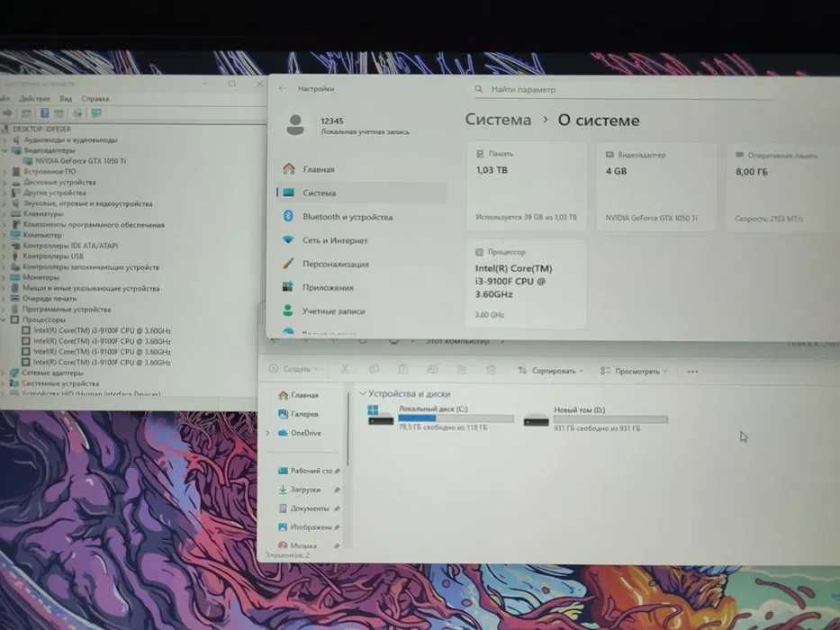Click Создать button in Explorer toolbar

point(294,369)
